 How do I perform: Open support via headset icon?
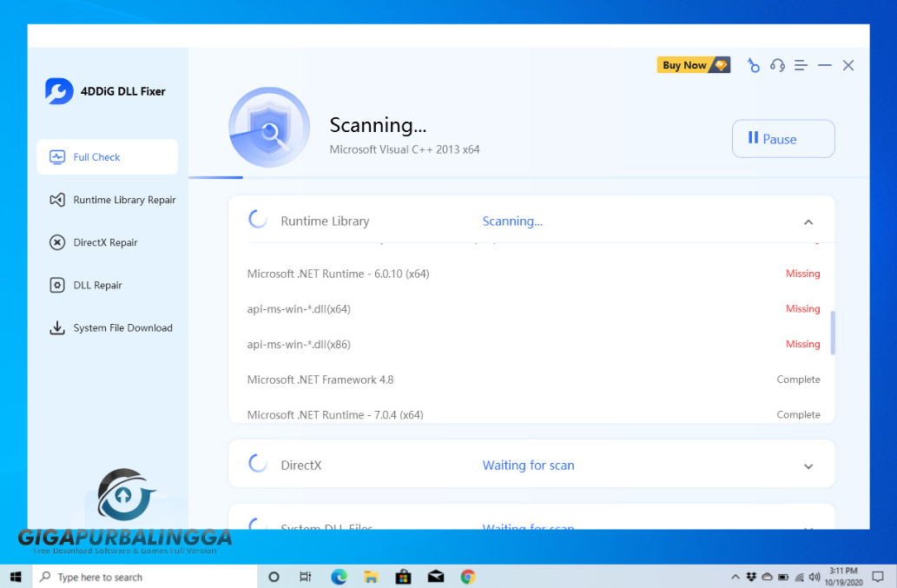pos(777,66)
